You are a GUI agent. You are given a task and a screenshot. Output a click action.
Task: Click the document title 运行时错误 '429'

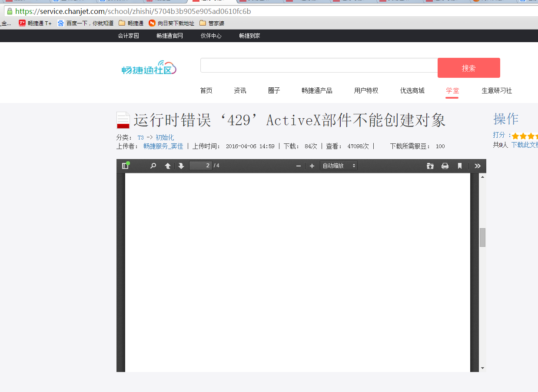pos(289,120)
